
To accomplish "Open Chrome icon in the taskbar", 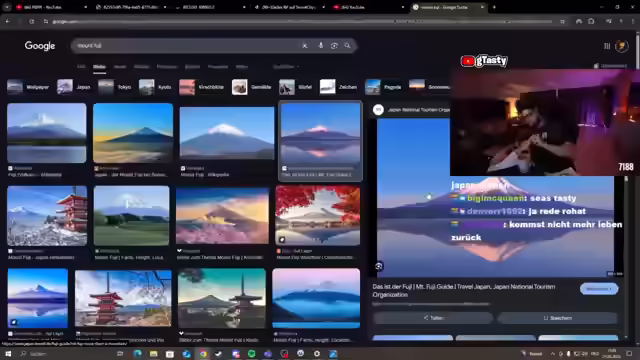I will [x=203, y=353].
